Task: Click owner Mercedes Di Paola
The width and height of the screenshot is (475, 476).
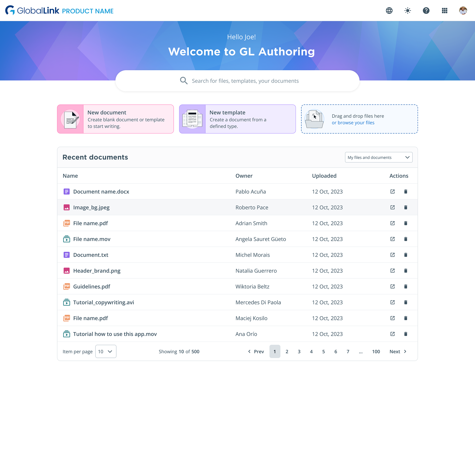Action: [x=258, y=302]
